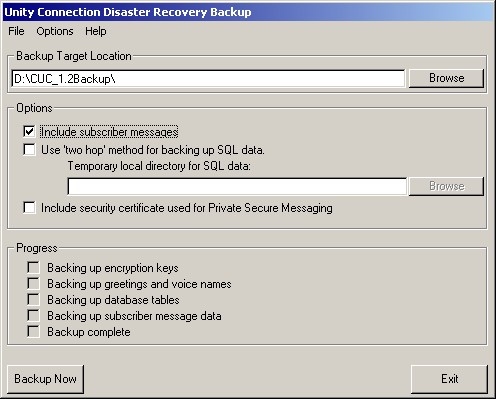Click the Backup complete checkbox
Image resolution: width=496 pixels, height=399 pixels.
[x=33, y=331]
